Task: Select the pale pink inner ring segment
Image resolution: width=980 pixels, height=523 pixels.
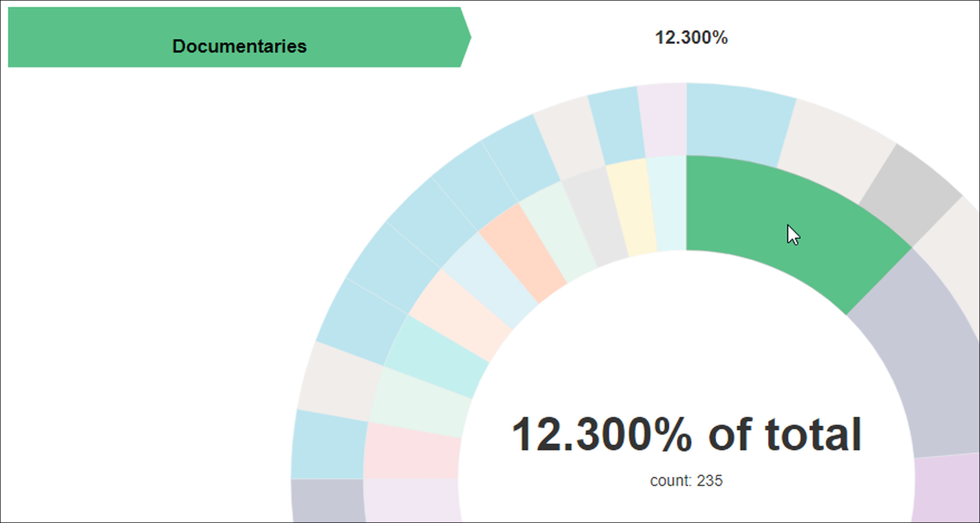Action: click(x=412, y=452)
